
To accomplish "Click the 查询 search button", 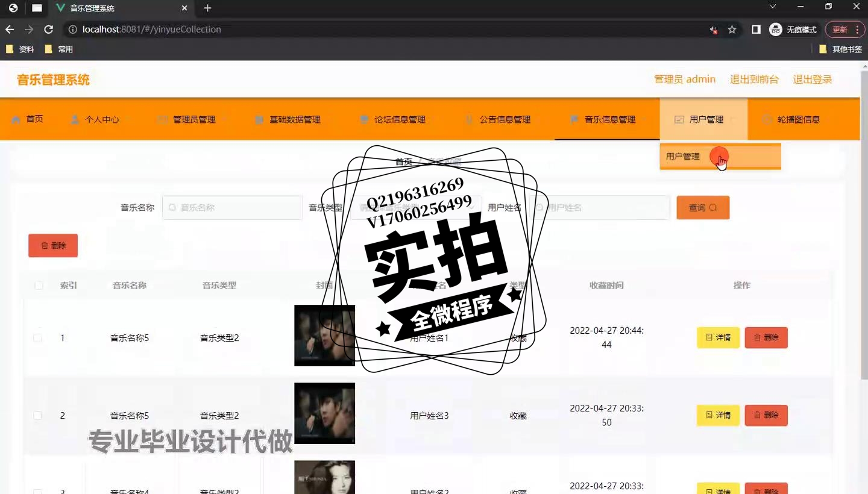I will coord(703,207).
